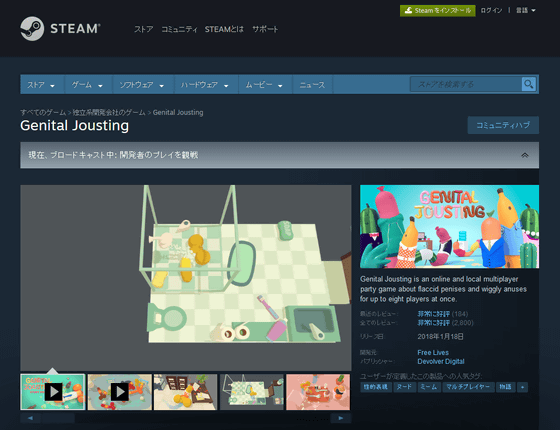
Task: Select the ミーム tag
Action: (429, 387)
